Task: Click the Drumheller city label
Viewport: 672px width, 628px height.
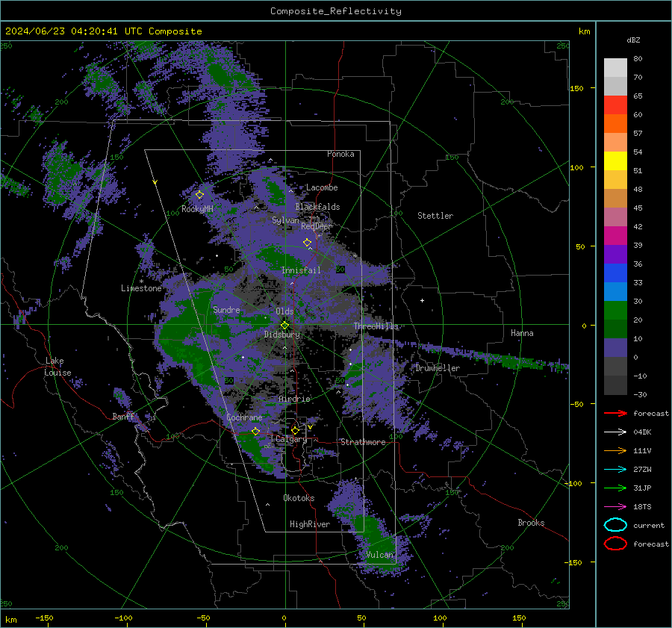Action: tap(438, 368)
